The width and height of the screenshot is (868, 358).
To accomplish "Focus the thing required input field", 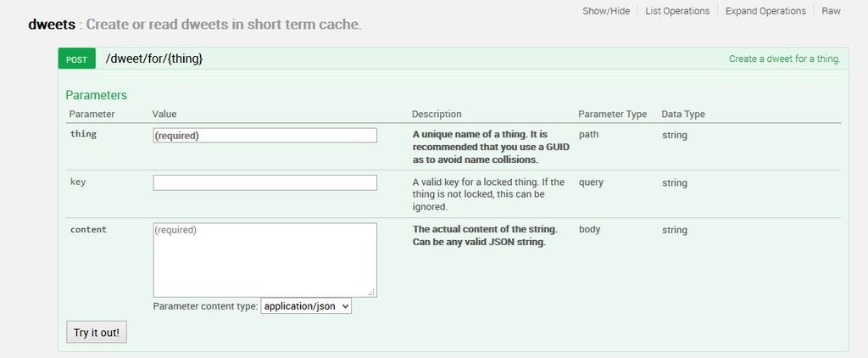I will point(264,135).
